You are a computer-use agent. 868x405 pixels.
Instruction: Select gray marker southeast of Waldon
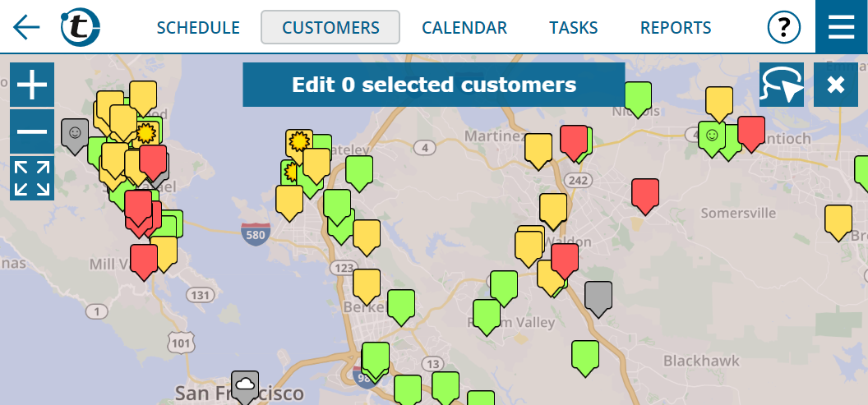(x=598, y=298)
